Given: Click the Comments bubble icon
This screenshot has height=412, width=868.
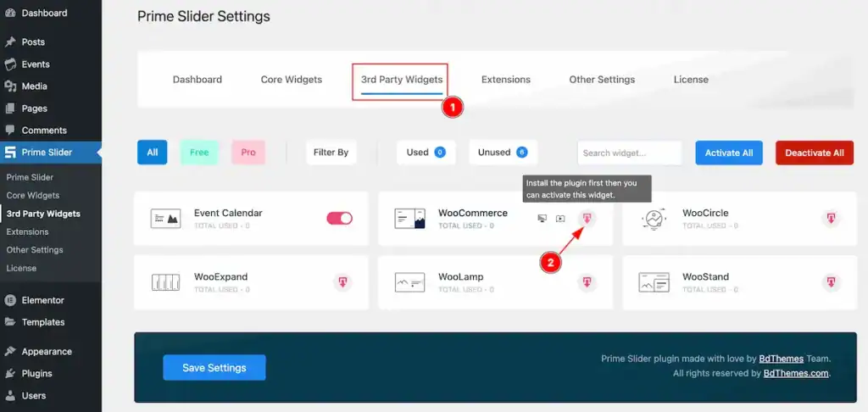Looking at the screenshot, I should tap(10, 131).
